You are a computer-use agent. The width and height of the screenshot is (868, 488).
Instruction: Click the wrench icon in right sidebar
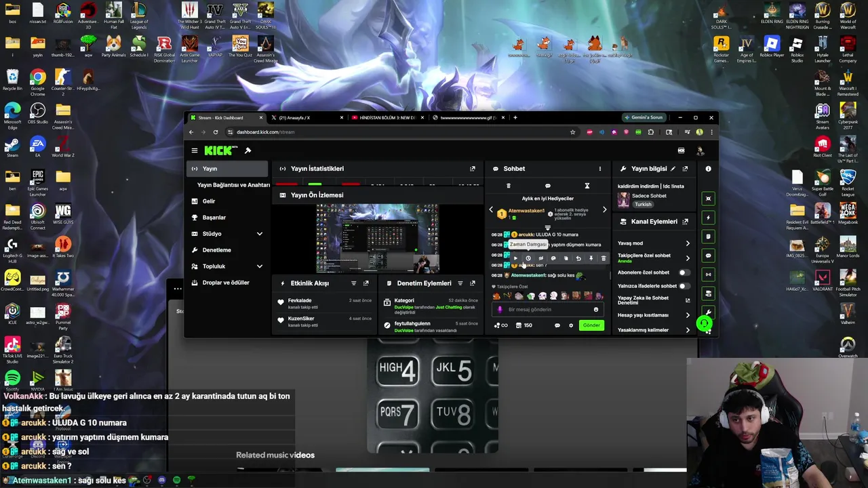point(708,312)
